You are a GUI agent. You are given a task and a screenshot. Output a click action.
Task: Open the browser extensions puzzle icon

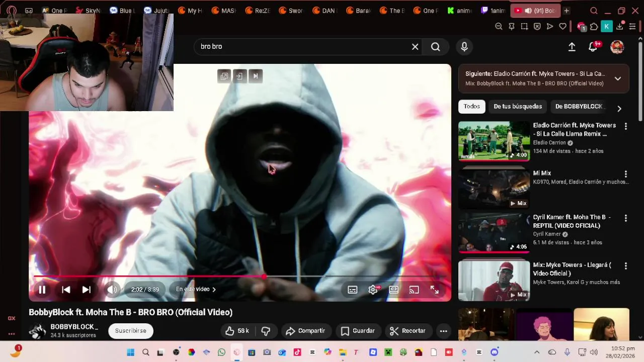(594, 27)
